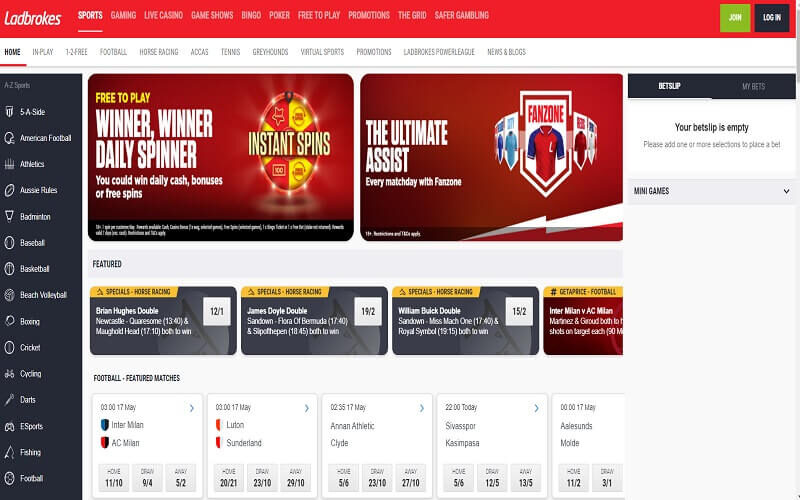The height and width of the screenshot is (500, 800).
Task: Open Inter Milan v AC Milan match arrow
Action: pos(192,408)
